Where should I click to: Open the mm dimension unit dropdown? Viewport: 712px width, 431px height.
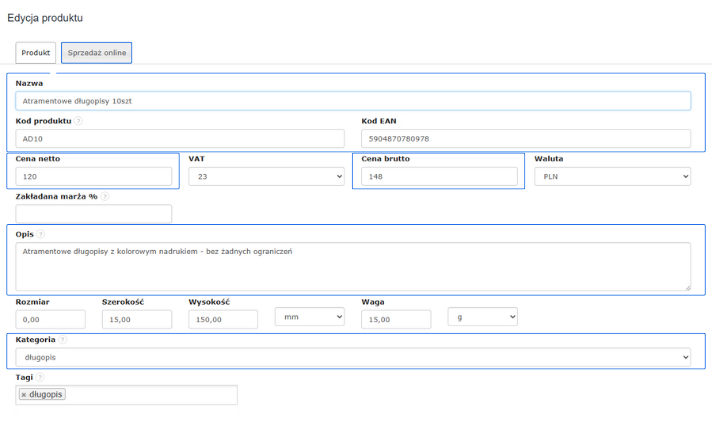click(x=309, y=317)
